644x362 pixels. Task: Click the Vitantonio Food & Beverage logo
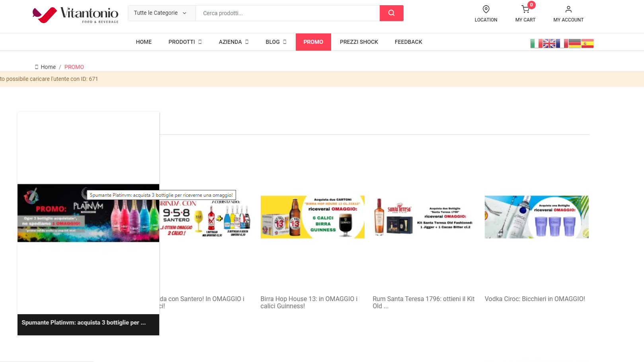76,15
